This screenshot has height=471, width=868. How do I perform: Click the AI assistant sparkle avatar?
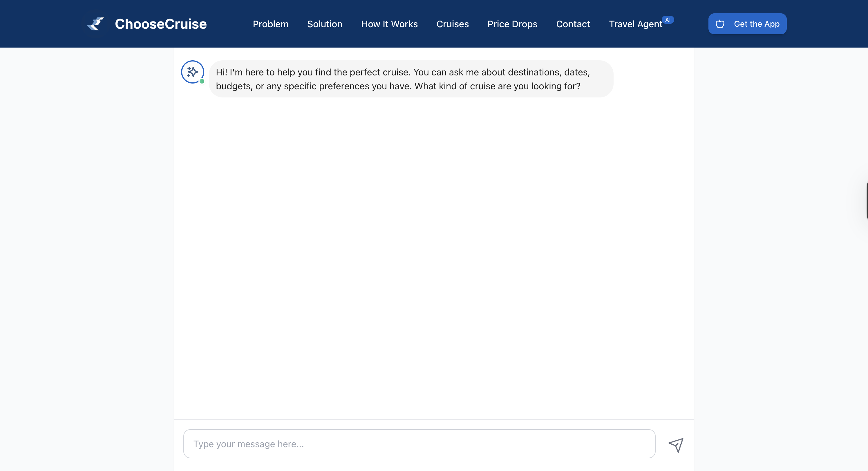point(192,72)
